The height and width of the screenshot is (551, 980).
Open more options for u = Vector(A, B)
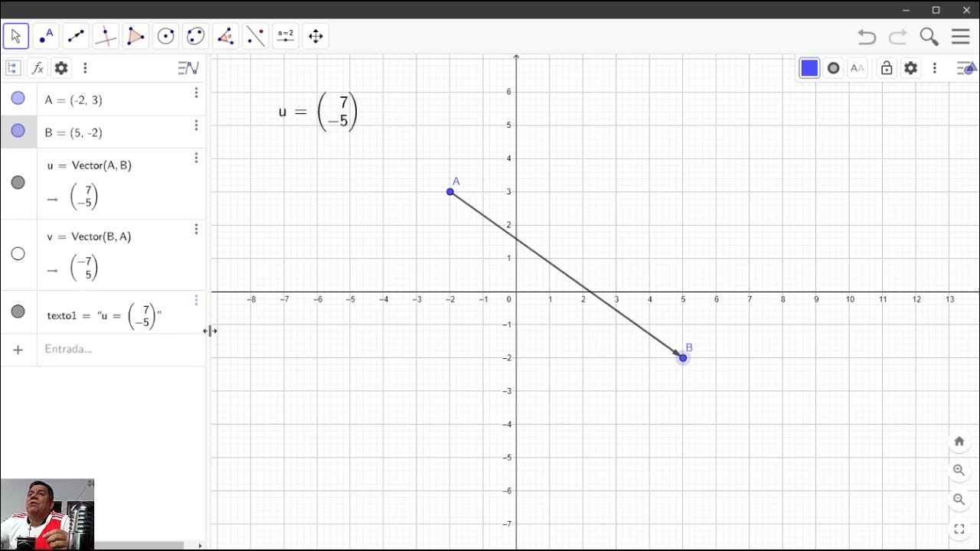click(x=196, y=158)
